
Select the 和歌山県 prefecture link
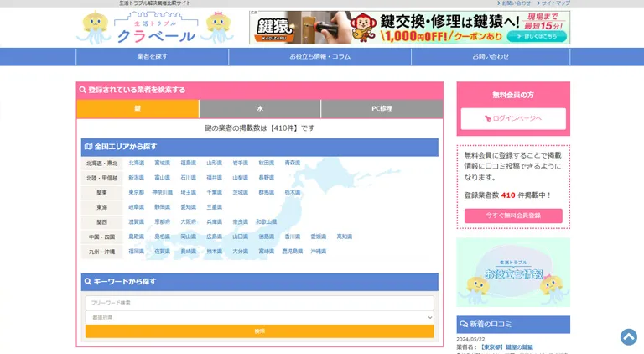[266, 221]
